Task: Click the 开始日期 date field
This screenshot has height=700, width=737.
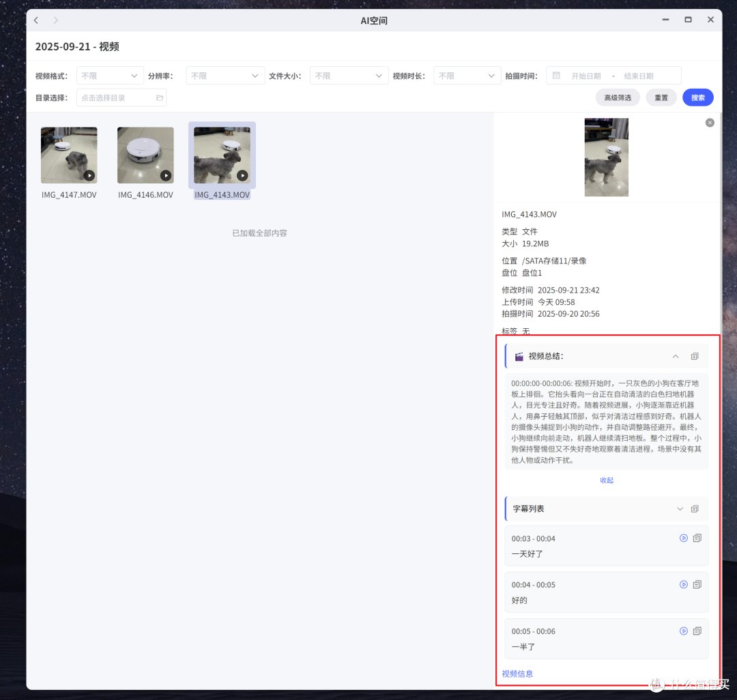Action: 586,76
